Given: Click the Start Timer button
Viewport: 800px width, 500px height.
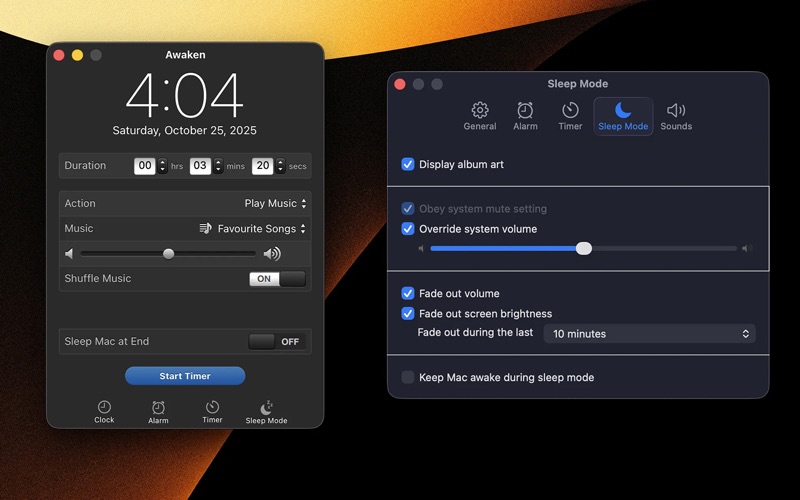Looking at the screenshot, I should (185, 376).
